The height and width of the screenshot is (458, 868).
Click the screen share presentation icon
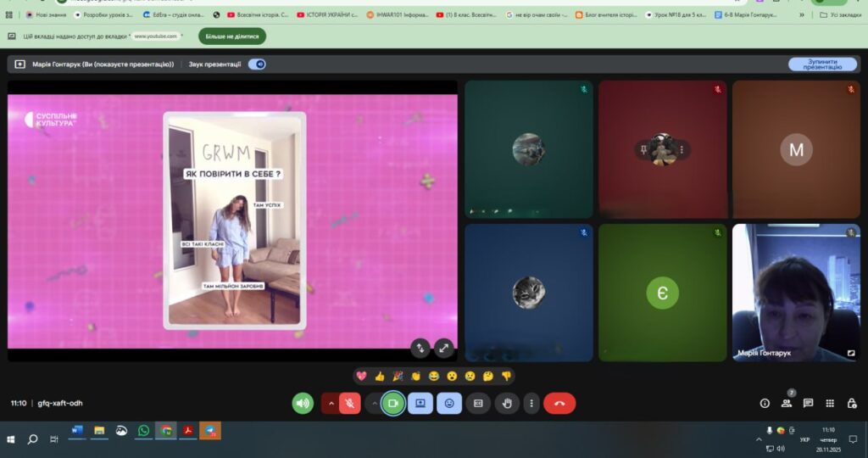coord(420,404)
